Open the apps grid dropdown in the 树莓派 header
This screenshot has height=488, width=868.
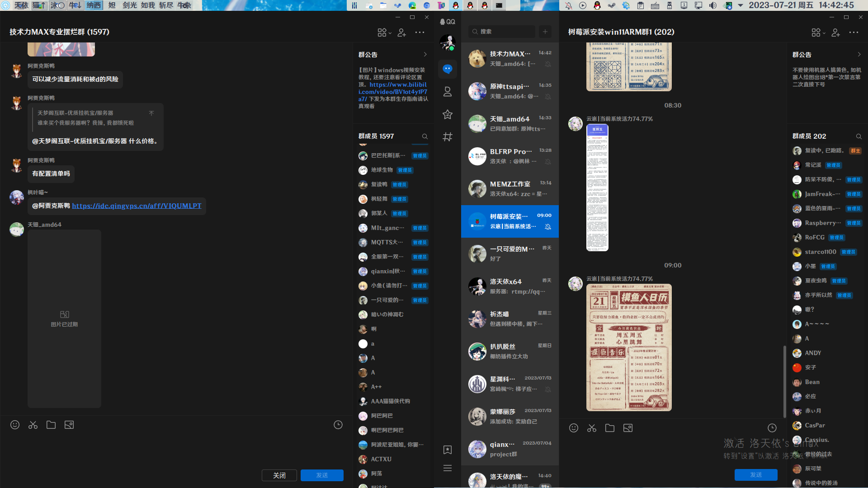(x=818, y=33)
